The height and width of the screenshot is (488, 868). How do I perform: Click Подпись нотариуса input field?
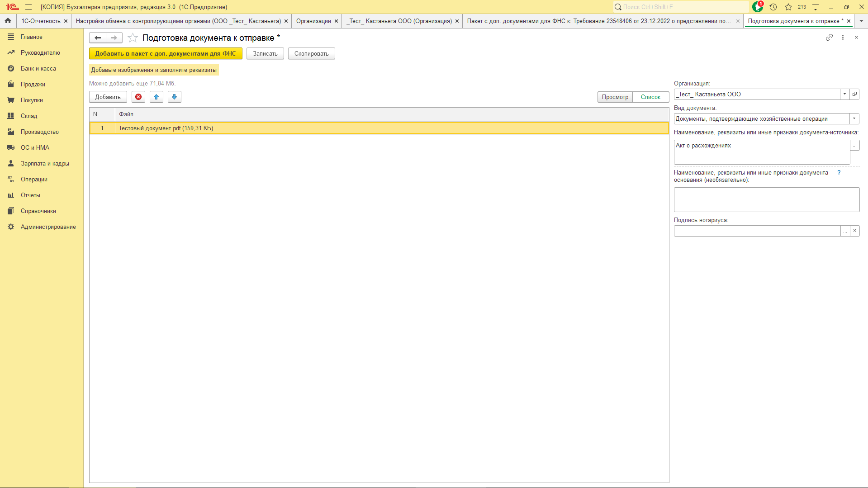click(x=757, y=231)
